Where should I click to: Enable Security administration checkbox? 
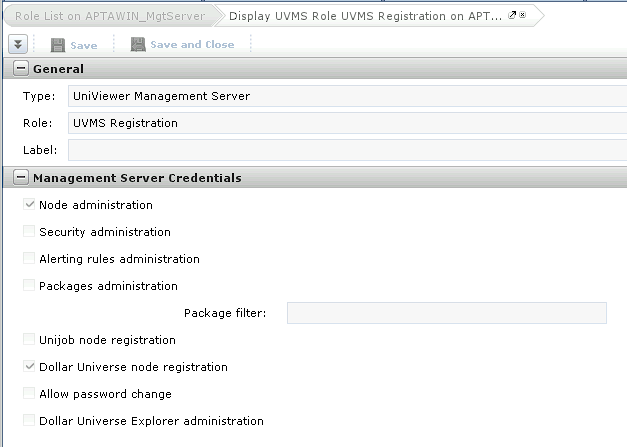29,231
